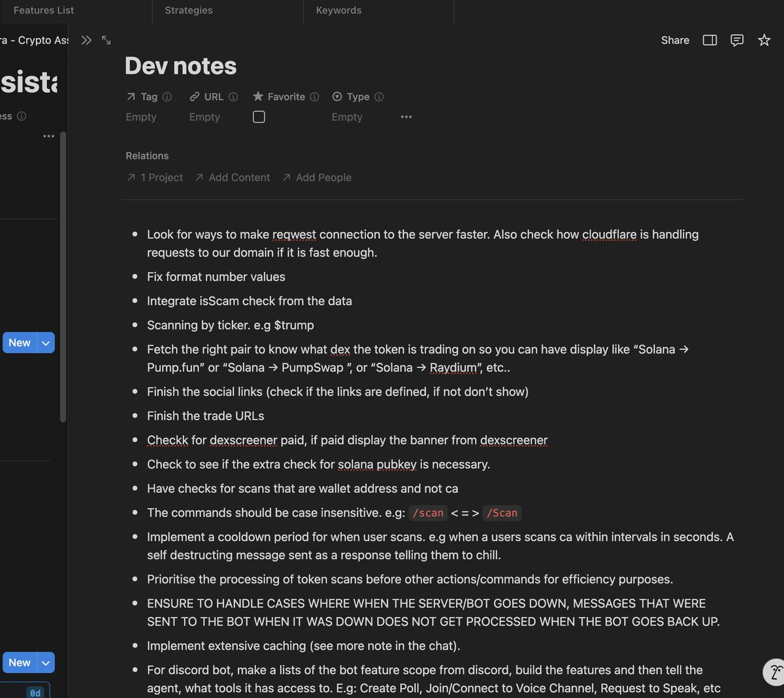Switch to the Features List tab
Image resolution: width=784 pixels, height=698 pixels.
point(44,10)
